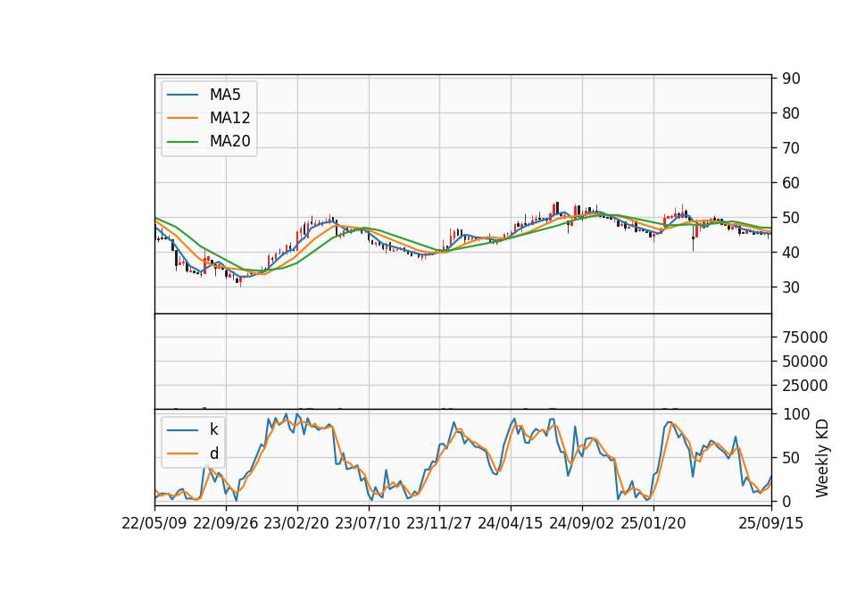The height and width of the screenshot is (616, 857).
Task: Click the volume axis value 75000
Action: [x=804, y=337]
